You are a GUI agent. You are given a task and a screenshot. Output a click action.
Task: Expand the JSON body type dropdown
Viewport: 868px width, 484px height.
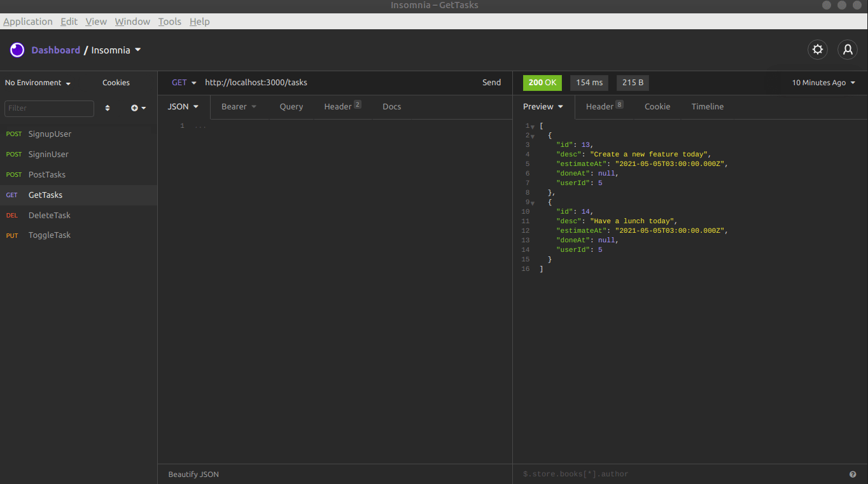183,107
